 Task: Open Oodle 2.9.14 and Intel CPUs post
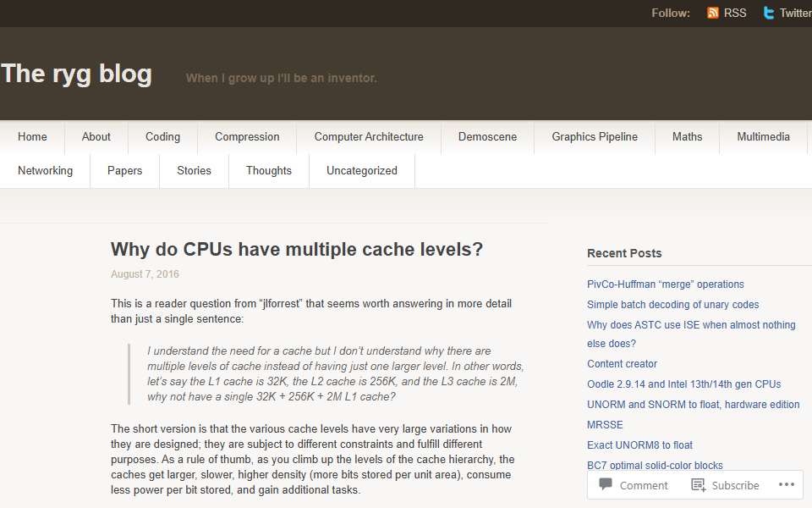(x=684, y=384)
